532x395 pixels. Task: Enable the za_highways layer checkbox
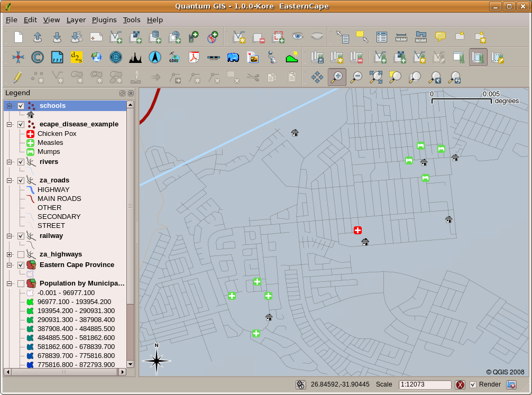tap(21, 254)
